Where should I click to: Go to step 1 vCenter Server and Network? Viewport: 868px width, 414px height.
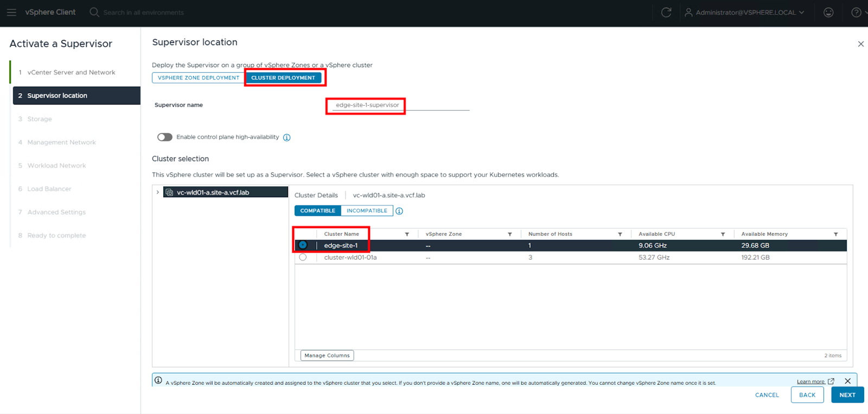click(x=71, y=72)
